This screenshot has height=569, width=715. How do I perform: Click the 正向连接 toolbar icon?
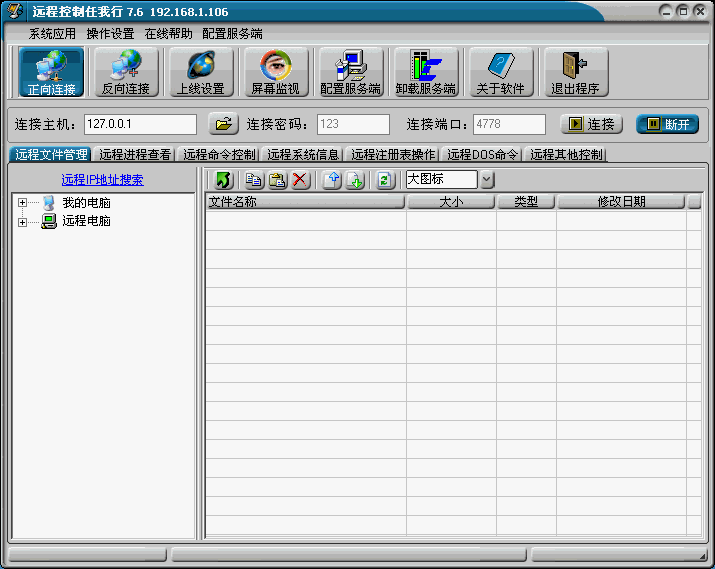pos(51,72)
